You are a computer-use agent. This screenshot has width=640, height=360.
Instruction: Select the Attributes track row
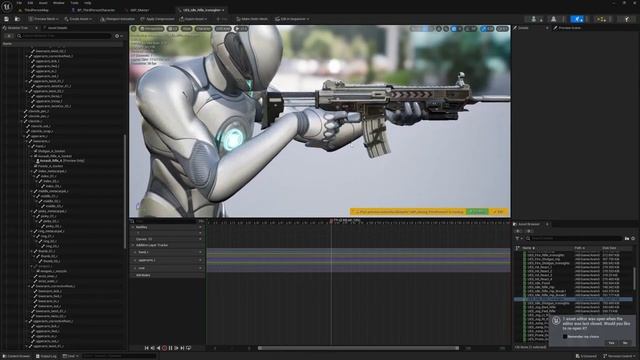click(167, 275)
